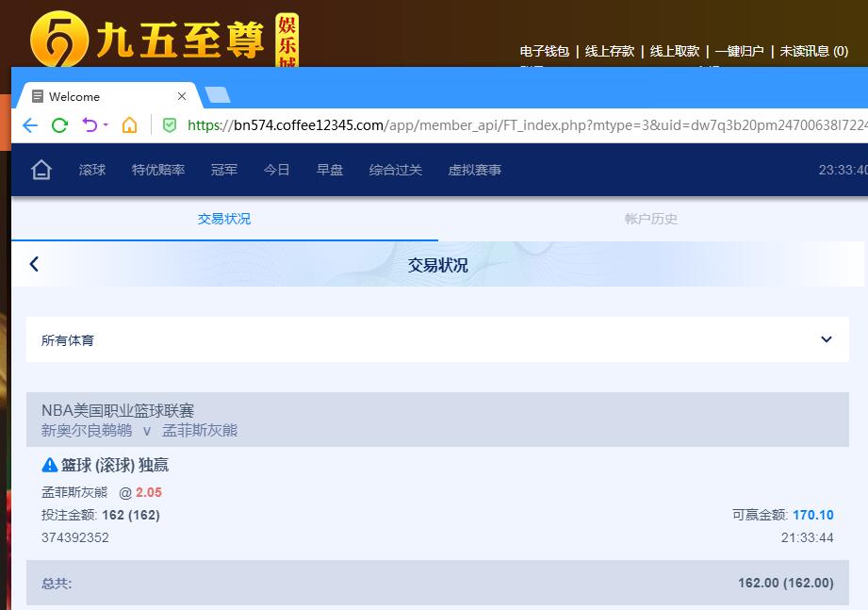Click the warning triangle icon next to 篮球

tap(50, 465)
